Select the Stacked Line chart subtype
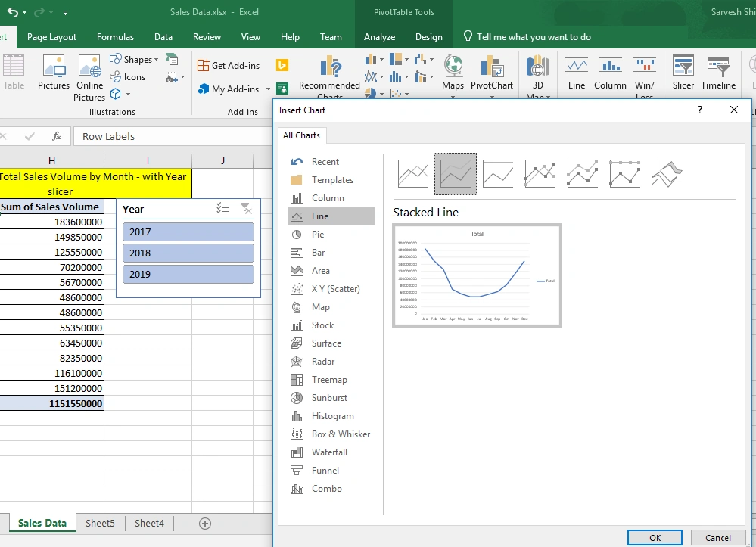The height and width of the screenshot is (547, 756). (456, 174)
